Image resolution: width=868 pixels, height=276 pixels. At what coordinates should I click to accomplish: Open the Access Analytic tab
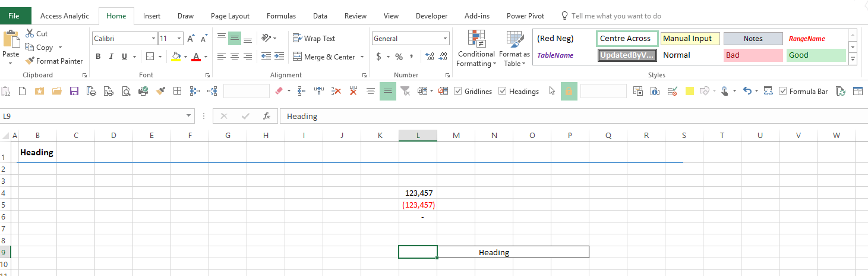(x=65, y=16)
